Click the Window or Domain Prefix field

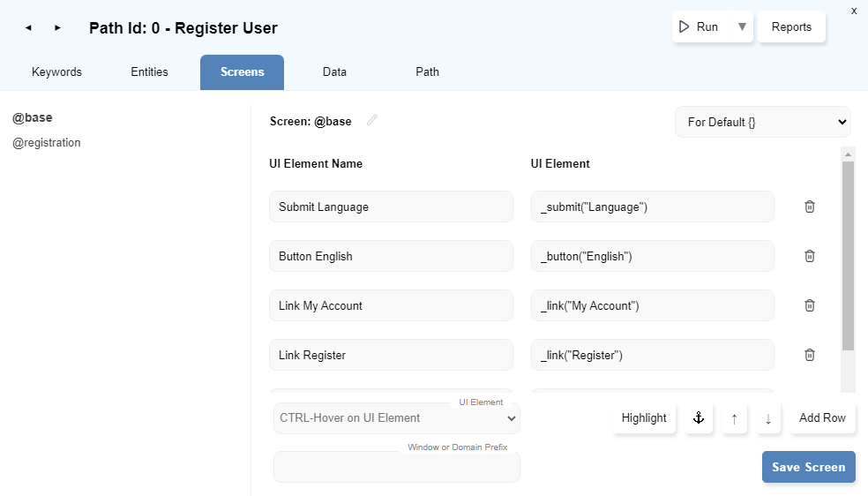(x=396, y=468)
